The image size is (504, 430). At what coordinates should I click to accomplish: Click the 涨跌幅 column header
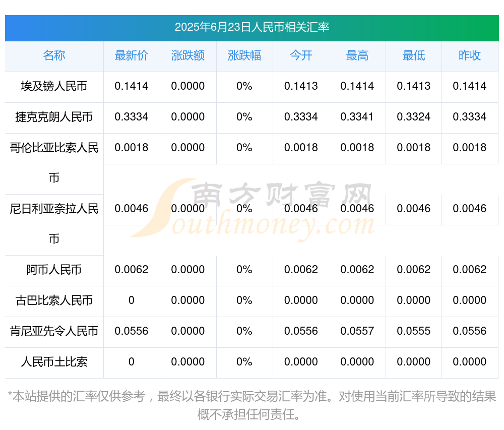point(244,55)
